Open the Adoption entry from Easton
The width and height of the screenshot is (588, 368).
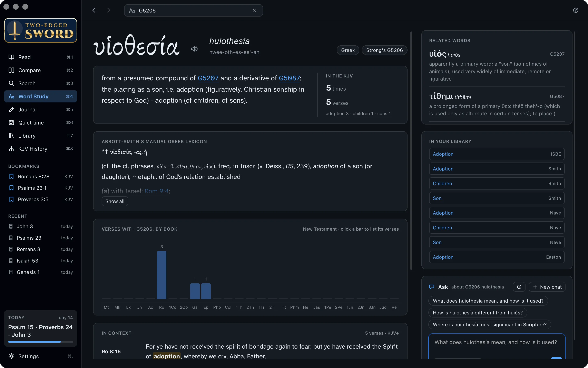(497, 257)
